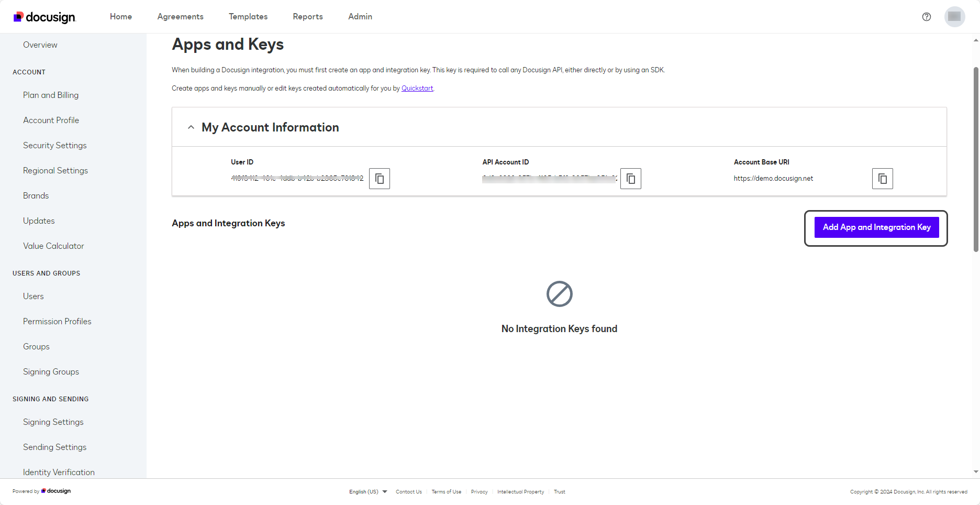Open the user profile avatar
Image resolution: width=980 pixels, height=505 pixels.
[955, 17]
